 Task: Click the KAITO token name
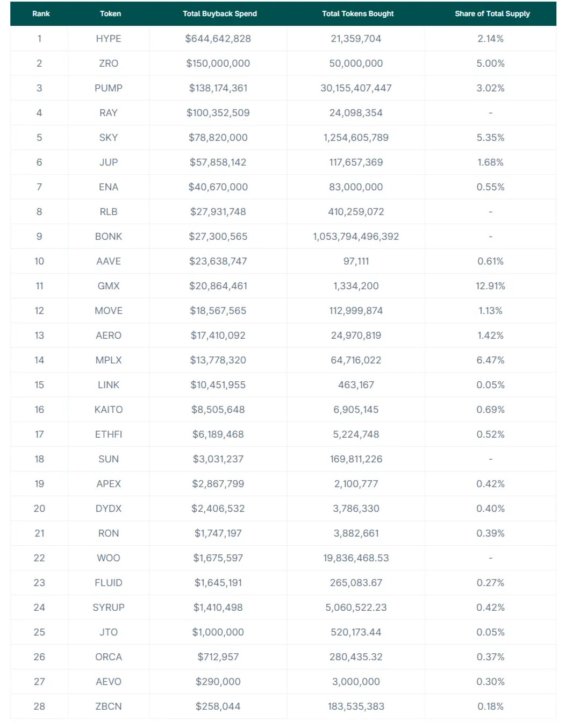click(x=109, y=410)
